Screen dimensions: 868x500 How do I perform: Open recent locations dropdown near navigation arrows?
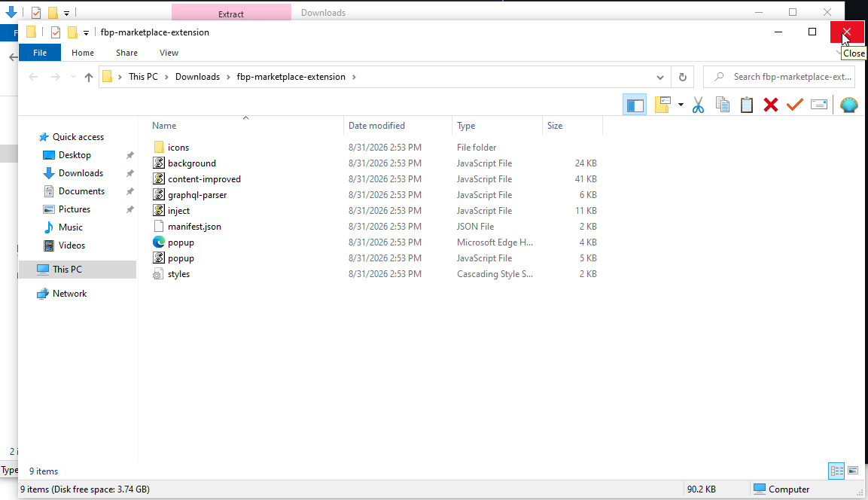[73, 77]
